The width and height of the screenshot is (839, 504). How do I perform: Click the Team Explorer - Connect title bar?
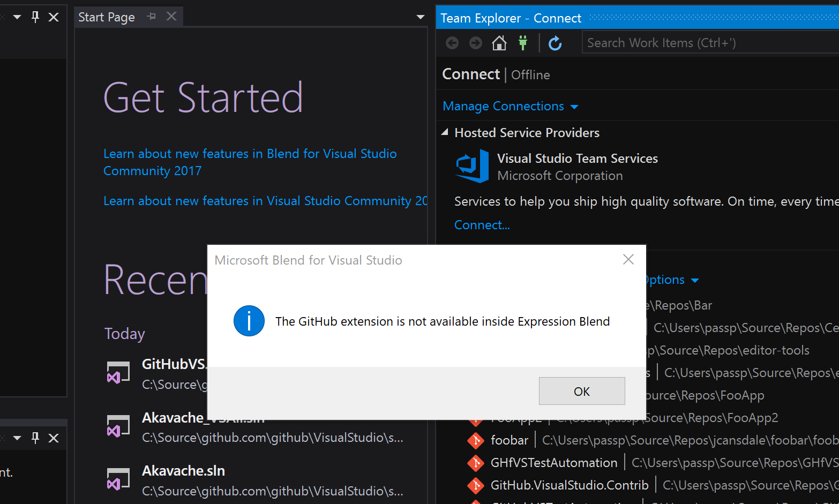click(x=638, y=18)
